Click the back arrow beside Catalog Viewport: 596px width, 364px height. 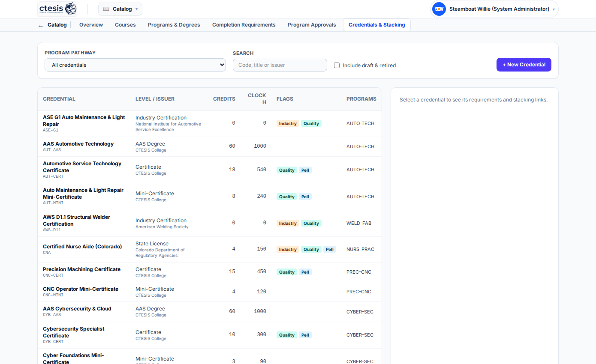click(41, 25)
